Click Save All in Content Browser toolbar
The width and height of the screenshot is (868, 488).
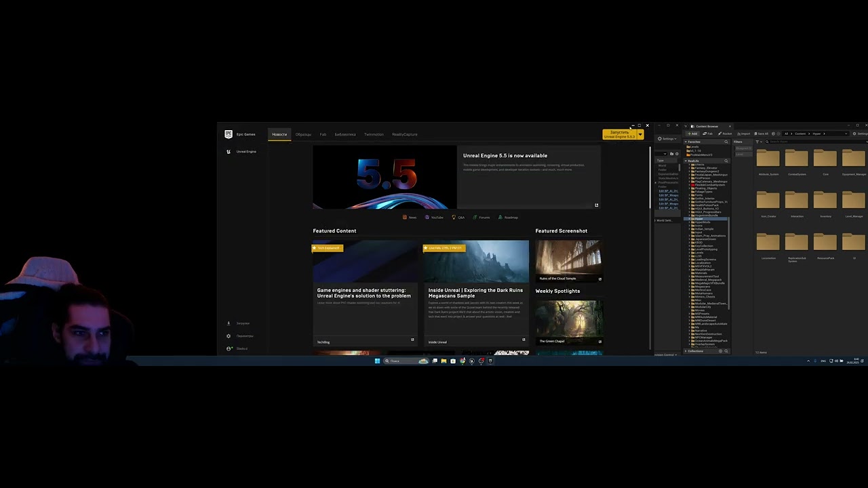click(761, 134)
